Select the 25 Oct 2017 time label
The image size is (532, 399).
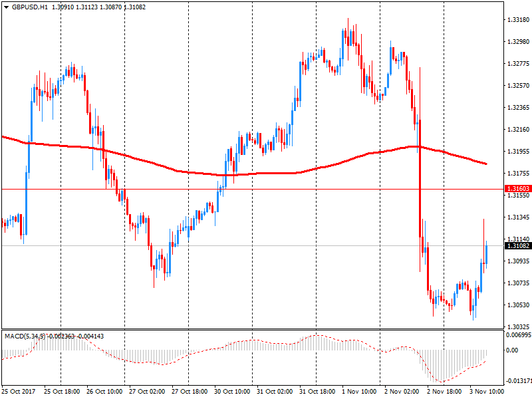(19, 392)
